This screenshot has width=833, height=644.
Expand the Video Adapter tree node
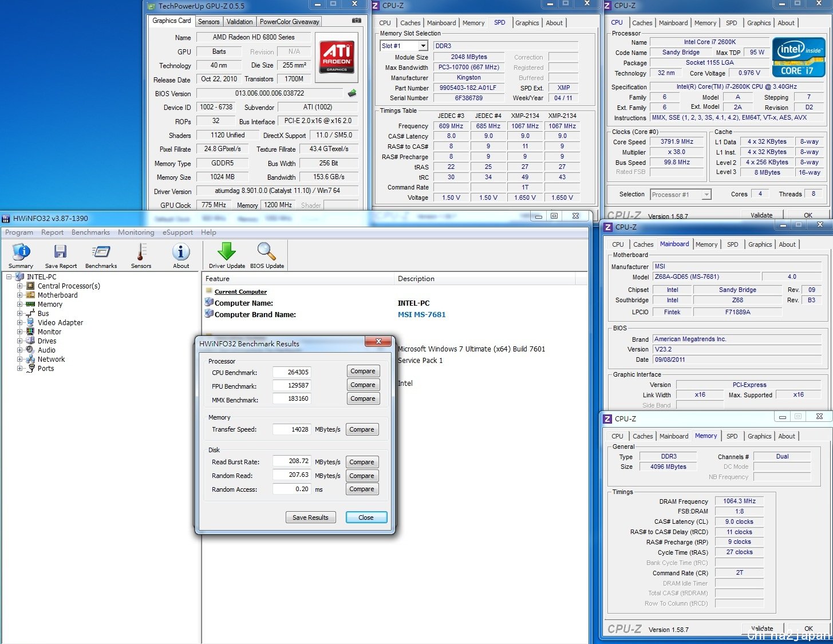19,322
